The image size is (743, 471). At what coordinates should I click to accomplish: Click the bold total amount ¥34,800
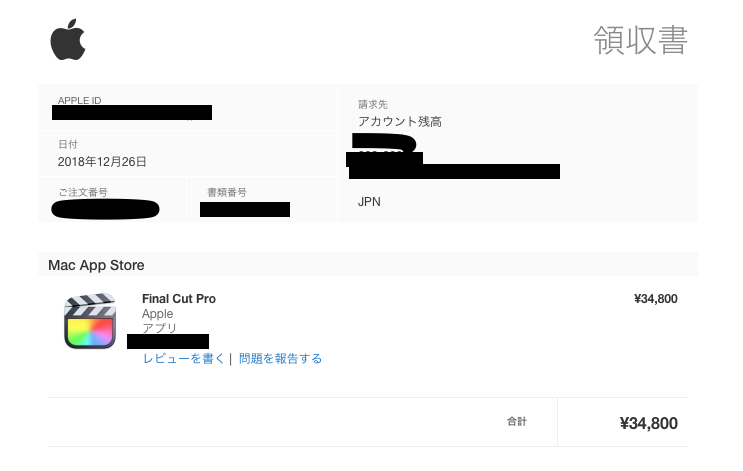(x=648, y=423)
